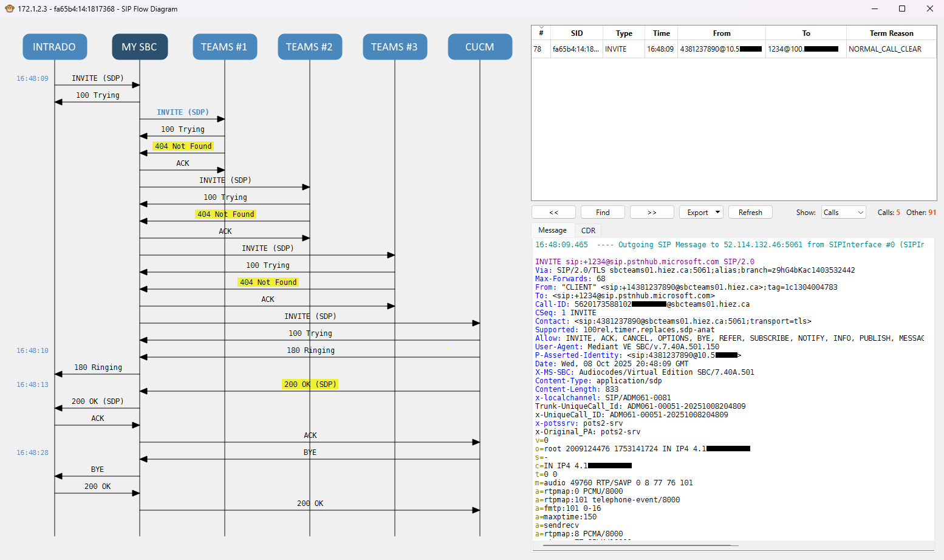Click the highlighted 200 OK (SDP) message
The image size is (944, 560).
tap(310, 384)
